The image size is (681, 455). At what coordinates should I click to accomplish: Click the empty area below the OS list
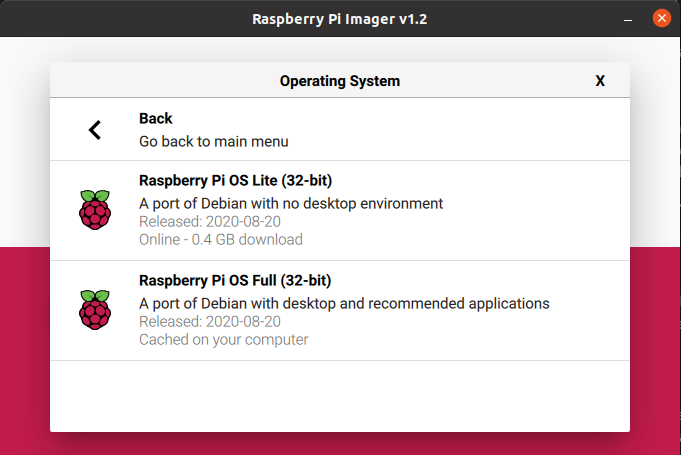(x=340, y=396)
